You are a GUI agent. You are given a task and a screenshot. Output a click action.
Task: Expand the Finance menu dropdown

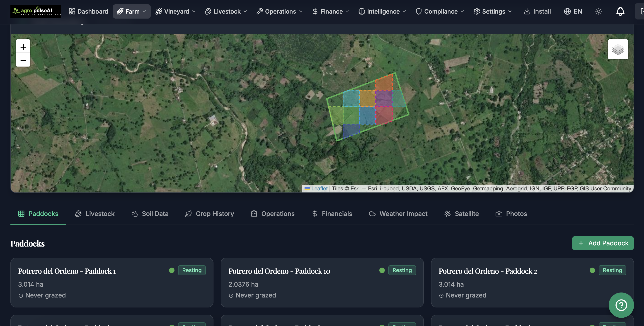[331, 11]
